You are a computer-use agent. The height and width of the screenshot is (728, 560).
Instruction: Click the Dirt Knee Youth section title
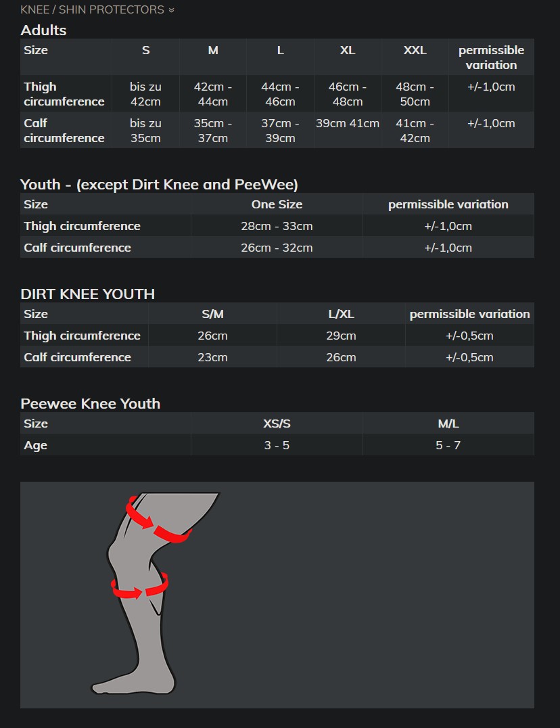(x=88, y=294)
